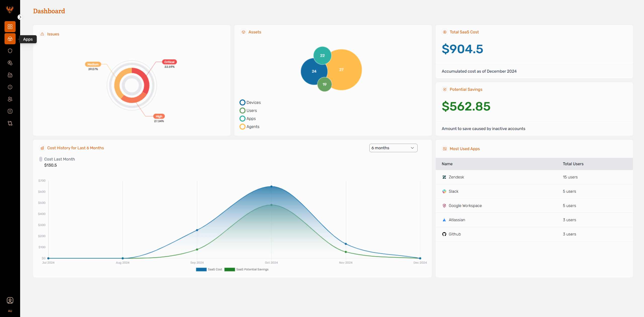Open the Dashboard grid icon in sidebar
This screenshot has width=644, height=317.
point(10,27)
